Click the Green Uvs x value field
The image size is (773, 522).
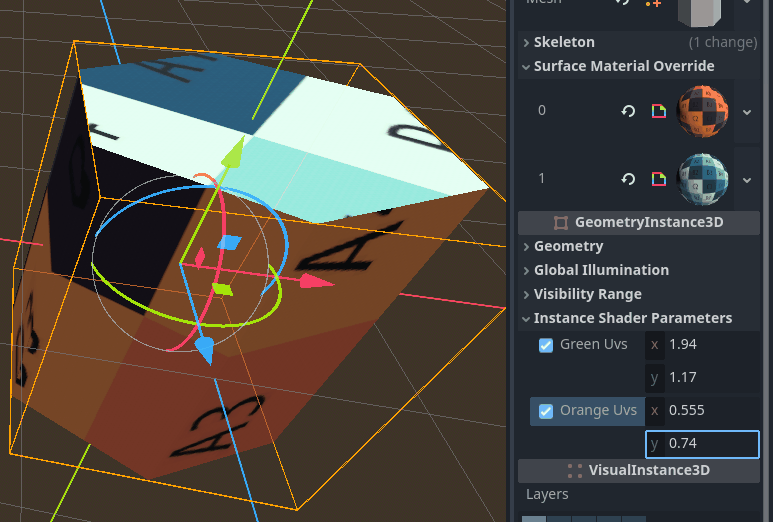(711, 345)
